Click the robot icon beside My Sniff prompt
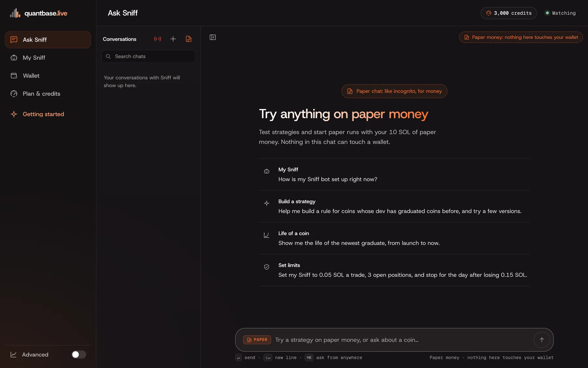 267,171
